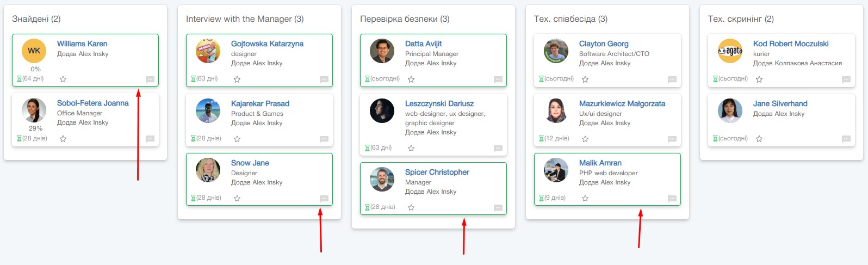Click Kajarekar Prasad's photo thumbnail
This screenshot has height=265, width=868.
click(x=208, y=110)
